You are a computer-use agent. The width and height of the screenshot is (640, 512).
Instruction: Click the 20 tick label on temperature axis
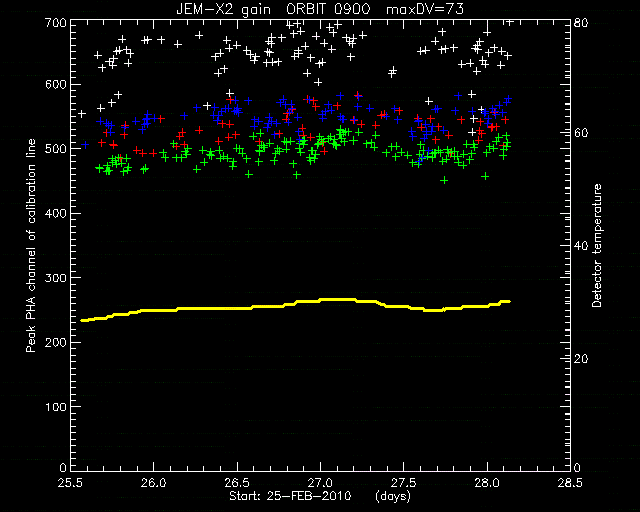click(580, 359)
